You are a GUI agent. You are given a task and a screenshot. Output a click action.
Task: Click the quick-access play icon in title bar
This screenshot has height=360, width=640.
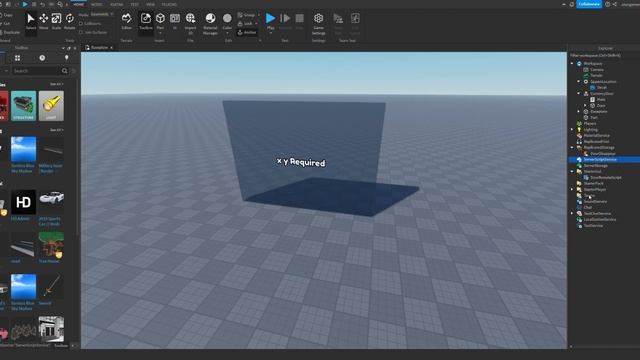coord(25,4)
